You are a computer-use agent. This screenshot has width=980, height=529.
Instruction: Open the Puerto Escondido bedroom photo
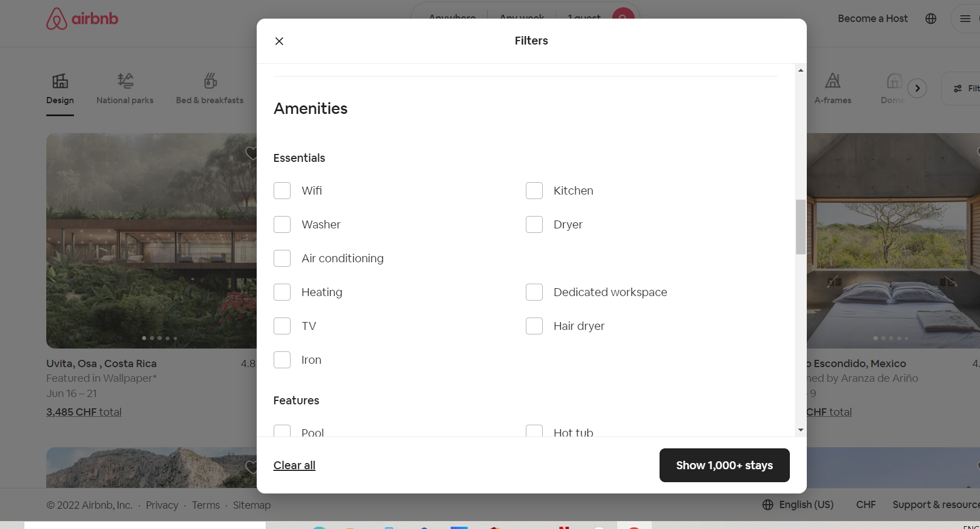(x=893, y=241)
